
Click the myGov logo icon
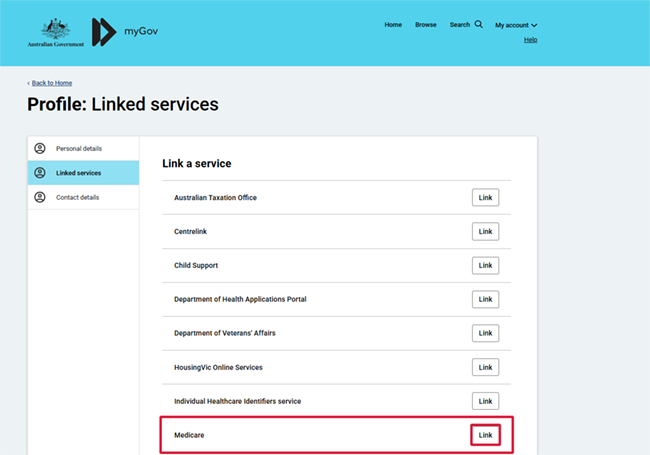(104, 31)
